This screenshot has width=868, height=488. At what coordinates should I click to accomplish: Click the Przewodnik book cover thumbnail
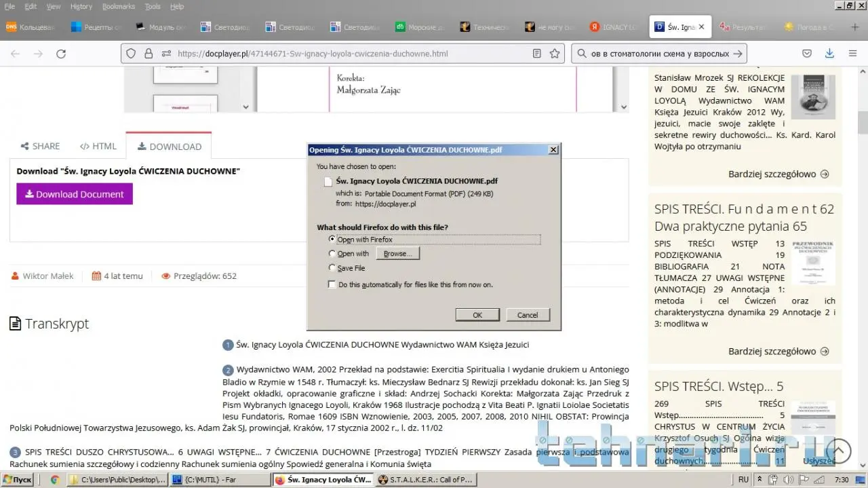813,263
